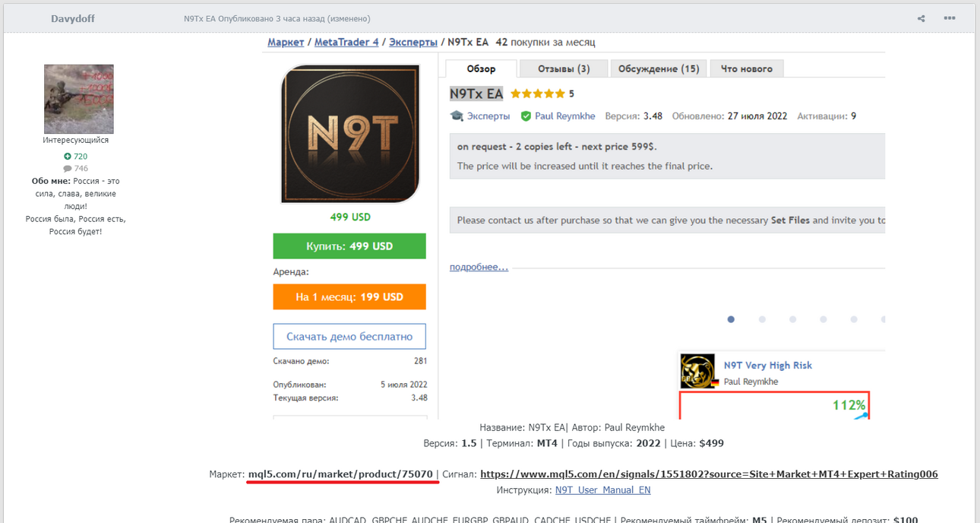Image resolution: width=980 pixels, height=523 pixels.
Task: Click the На 1 месяц: 199 USD button
Action: click(349, 296)
